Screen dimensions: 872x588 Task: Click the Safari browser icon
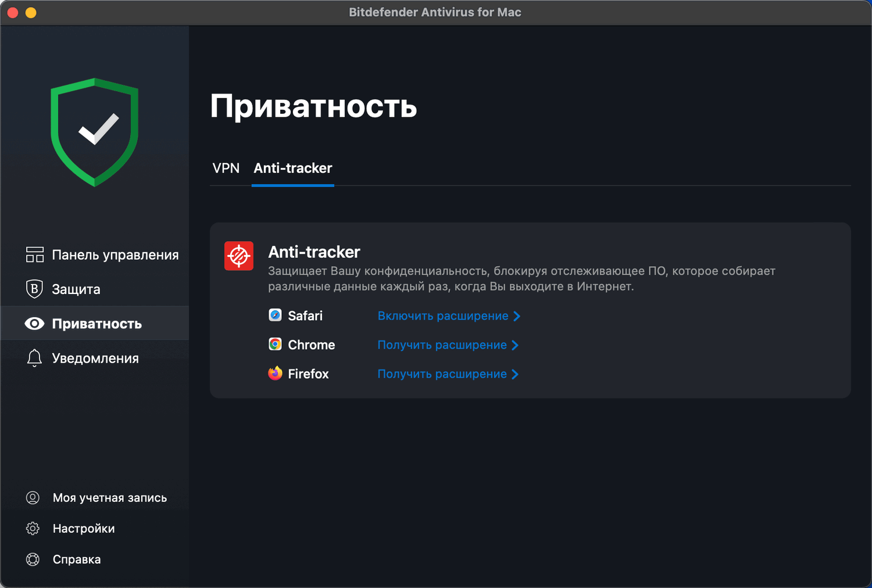pyautogui.click(x=275, y=315)
